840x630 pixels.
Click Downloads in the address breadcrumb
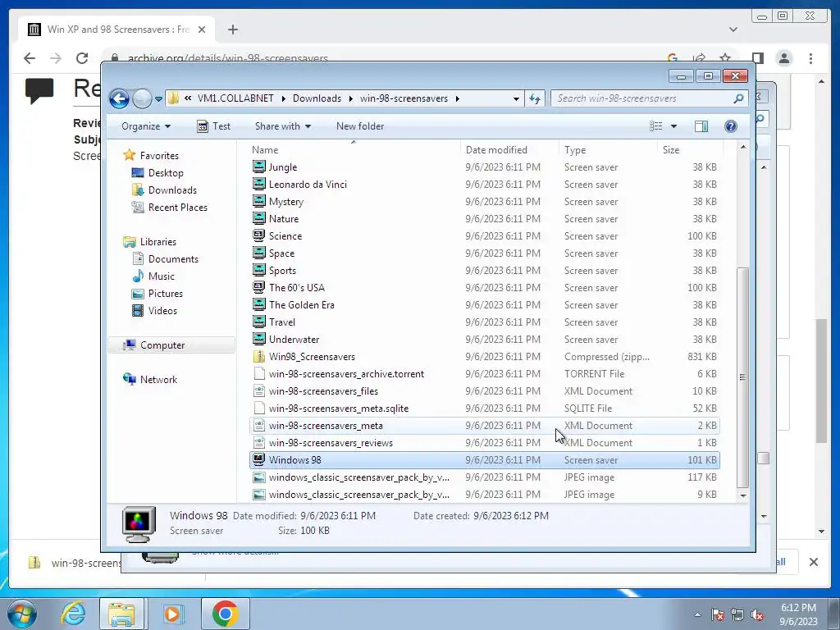(317, 98)
